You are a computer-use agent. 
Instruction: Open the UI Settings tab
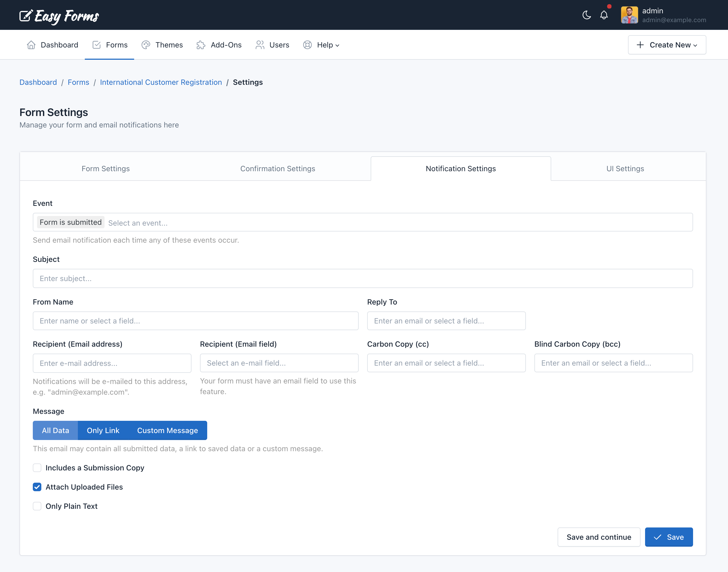(625, 169)
